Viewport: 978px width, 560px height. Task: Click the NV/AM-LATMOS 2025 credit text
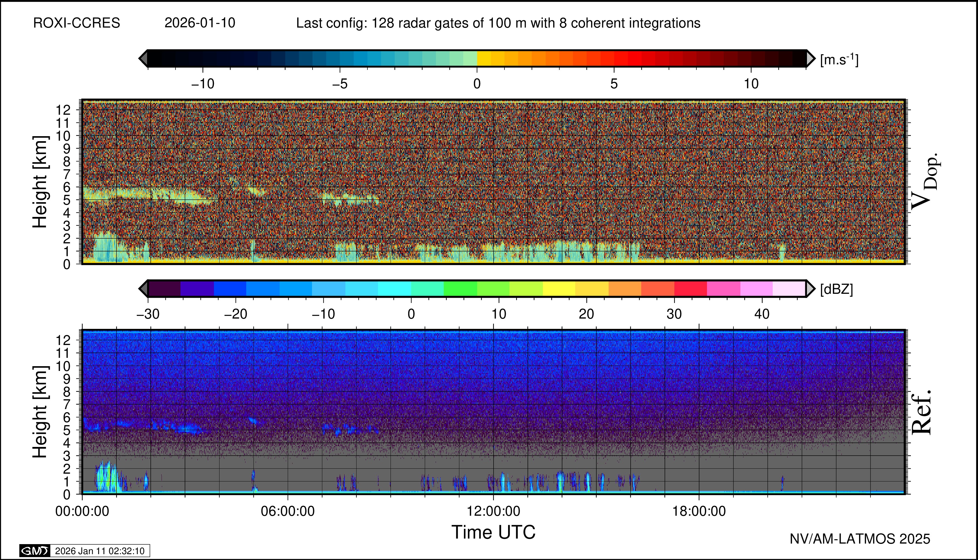[860, 539]
